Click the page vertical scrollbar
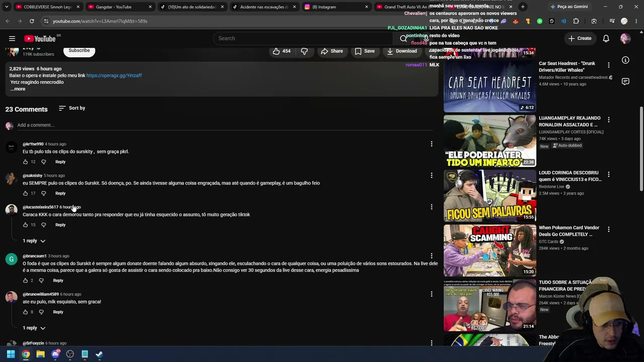Screen dimensions: 644x362 pyautogui.click(x=641, y=148)
